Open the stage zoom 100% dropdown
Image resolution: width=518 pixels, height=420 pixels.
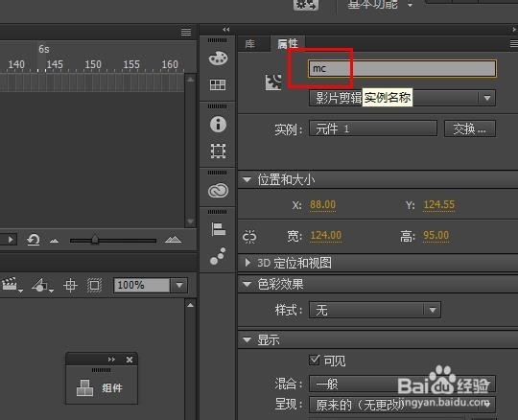click(179, 285)
